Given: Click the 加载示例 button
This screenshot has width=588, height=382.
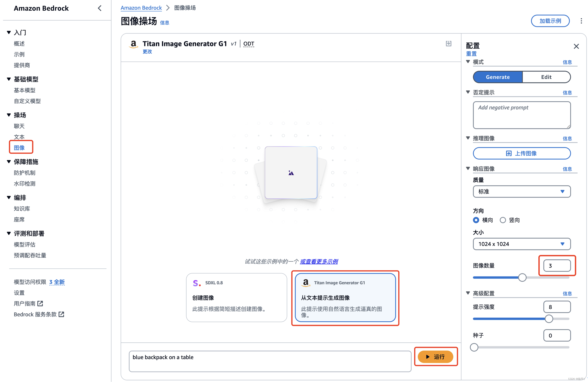Looking at the screenshot, I should [x=550, y=21].
